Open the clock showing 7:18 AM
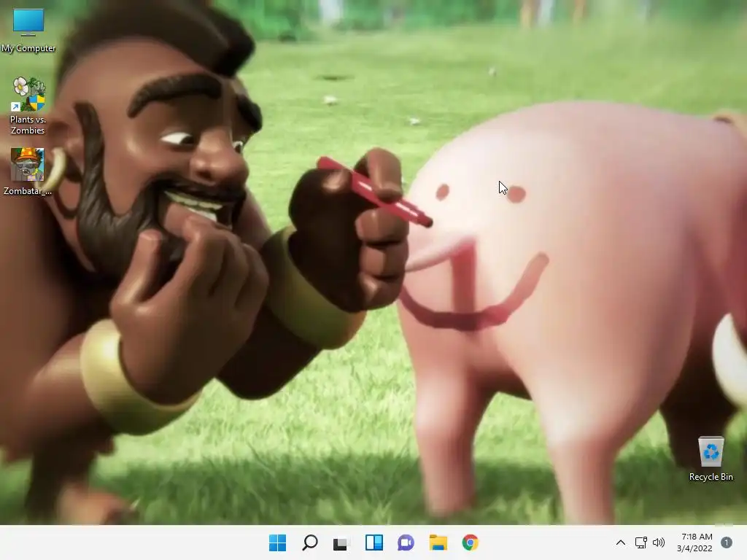747x560 pixels. click(x=697, y=537)
